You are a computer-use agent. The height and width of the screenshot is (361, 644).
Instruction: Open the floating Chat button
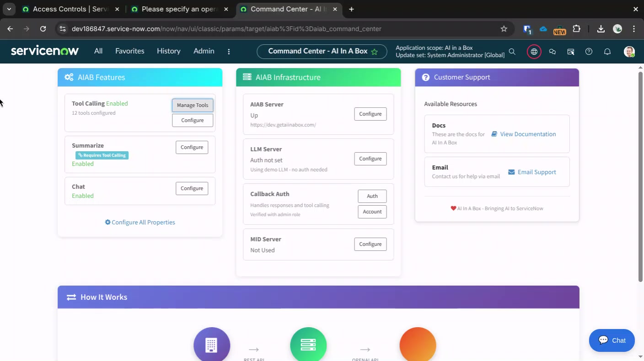click(612, 340)
